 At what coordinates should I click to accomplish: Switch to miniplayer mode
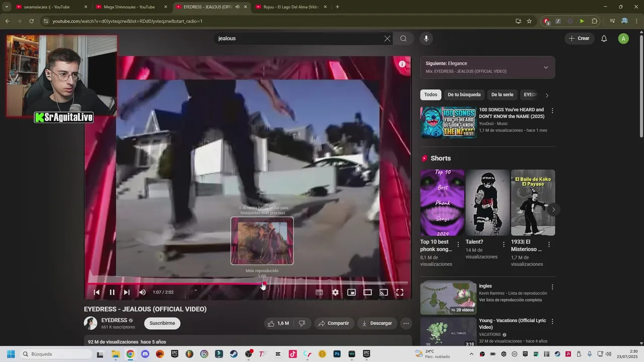tap(351, 292)
